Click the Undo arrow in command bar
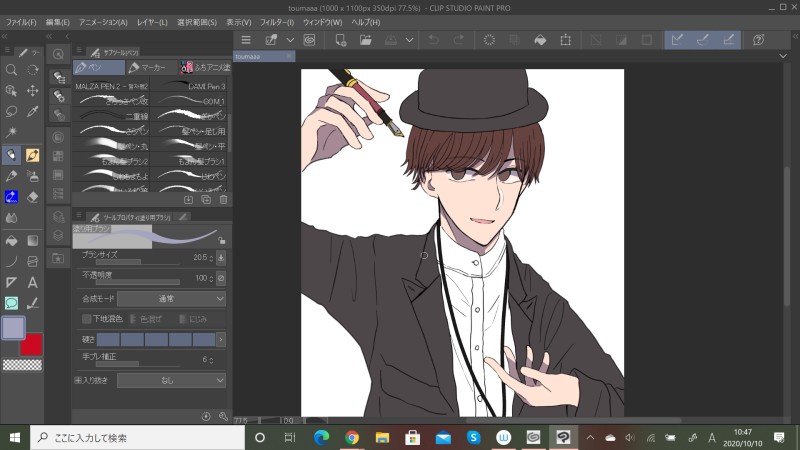This screenshot has width=800, height=450. pos(433,40)
